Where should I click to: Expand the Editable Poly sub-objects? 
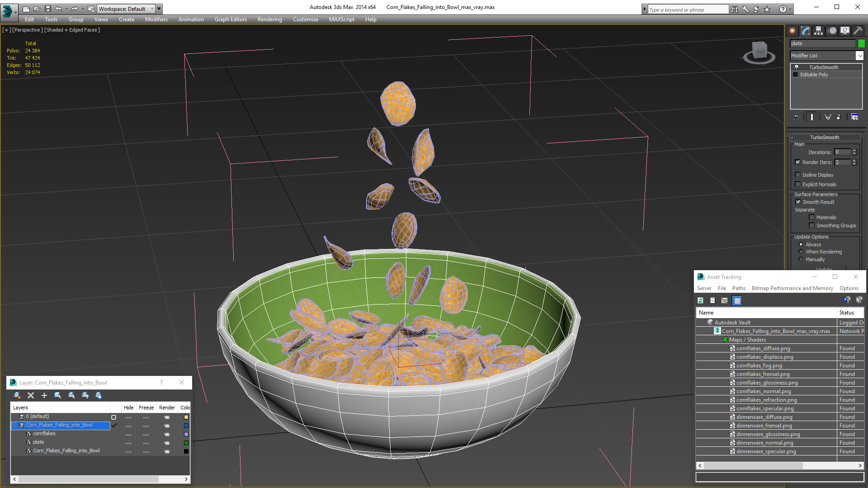[796, 75]
